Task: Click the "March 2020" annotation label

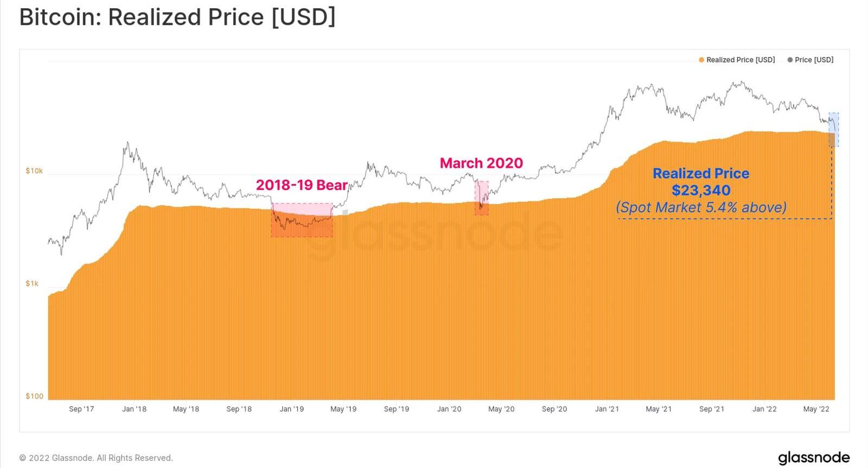Action: pos(481,163)
